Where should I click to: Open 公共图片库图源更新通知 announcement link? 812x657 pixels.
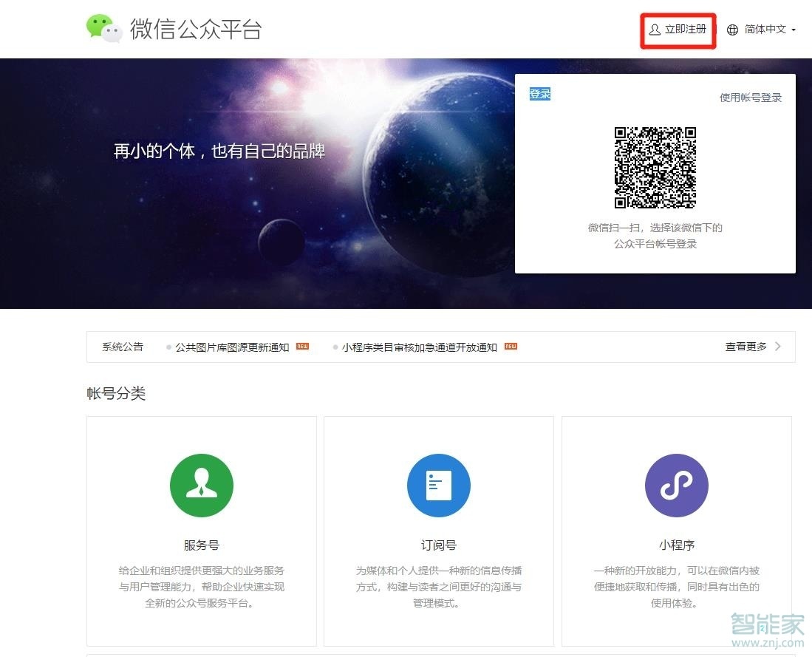[230, 346]
